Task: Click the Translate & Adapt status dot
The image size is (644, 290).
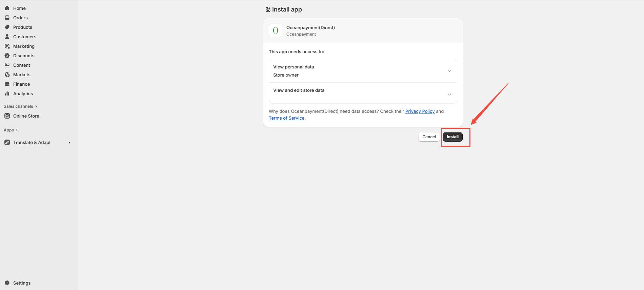Action: 69,143
